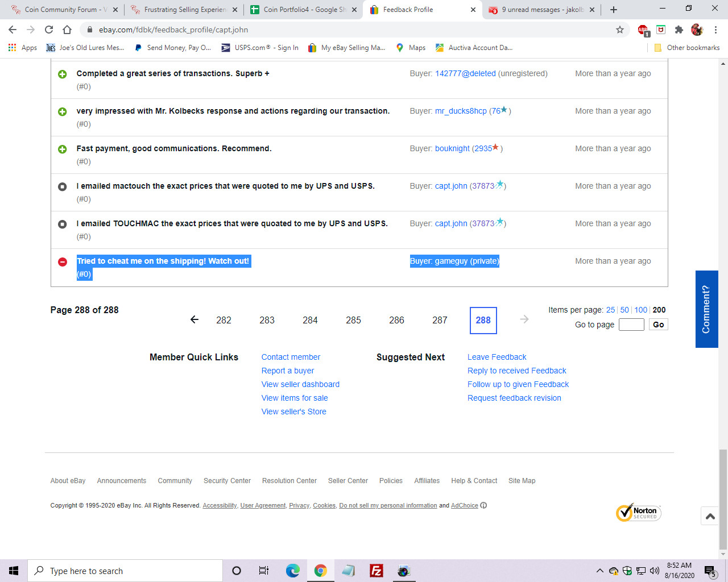Click the Chrome profile avatar
728x582 pixels.
tap(697, 30)
